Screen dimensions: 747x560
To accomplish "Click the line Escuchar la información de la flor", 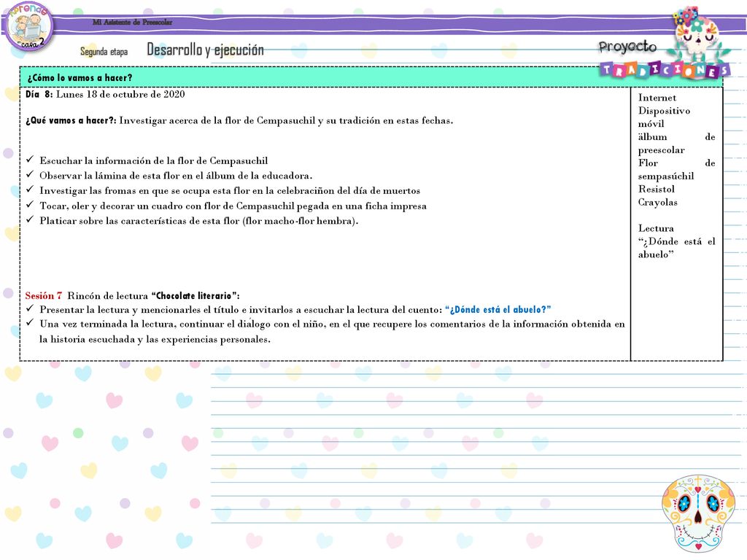I will [x=153, y=161].
